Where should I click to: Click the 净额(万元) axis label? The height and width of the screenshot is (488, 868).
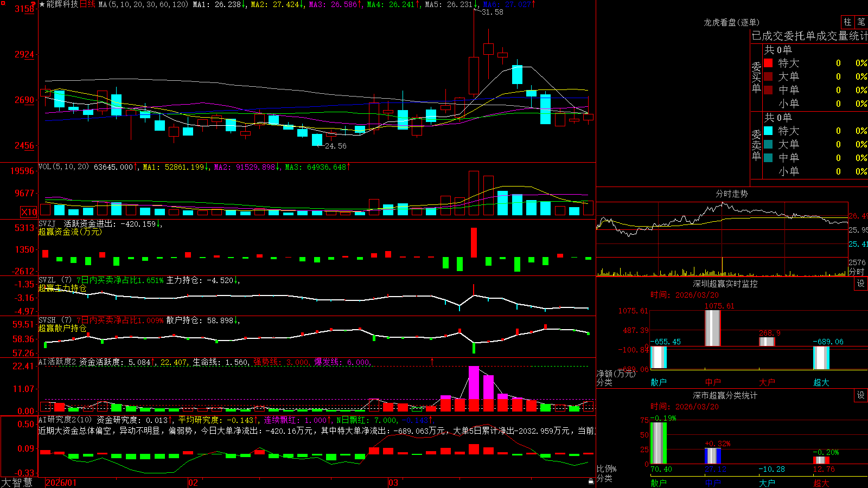pos(616,374)
